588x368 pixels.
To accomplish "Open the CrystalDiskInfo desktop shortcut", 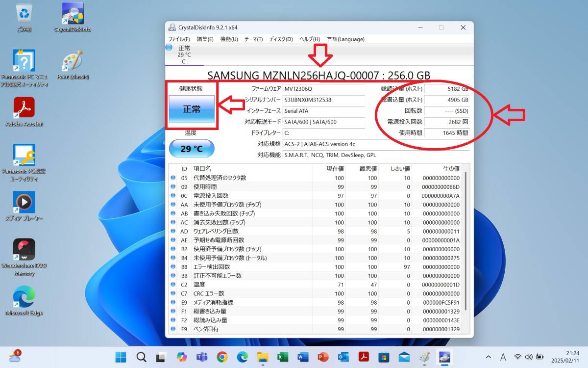I will [x=73, y=18].
